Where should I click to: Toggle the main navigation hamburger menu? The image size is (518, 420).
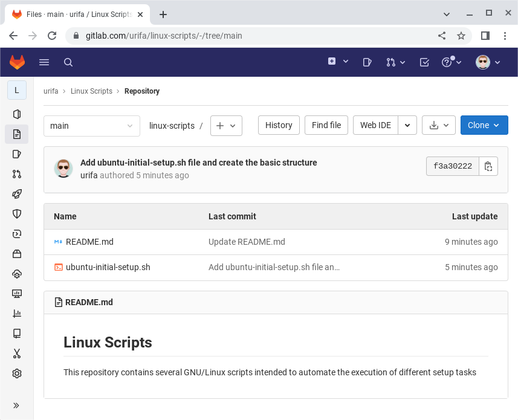[44, 62]
